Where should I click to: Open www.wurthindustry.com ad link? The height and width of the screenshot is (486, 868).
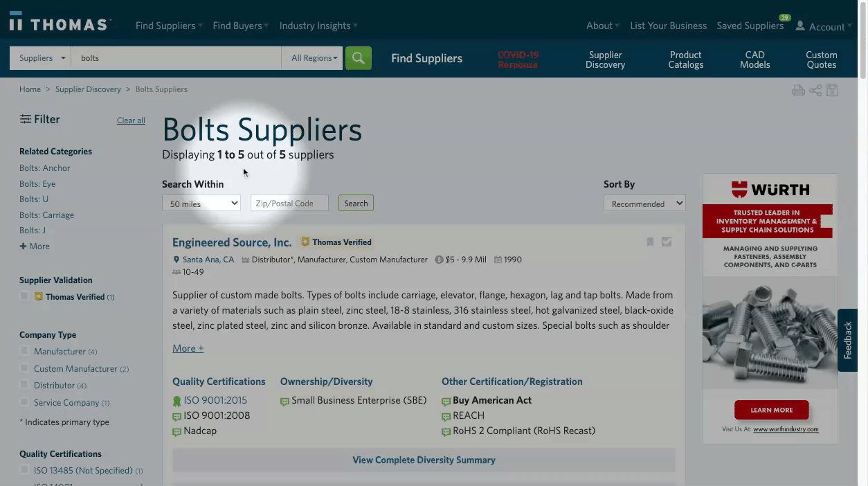coord(786,429)
